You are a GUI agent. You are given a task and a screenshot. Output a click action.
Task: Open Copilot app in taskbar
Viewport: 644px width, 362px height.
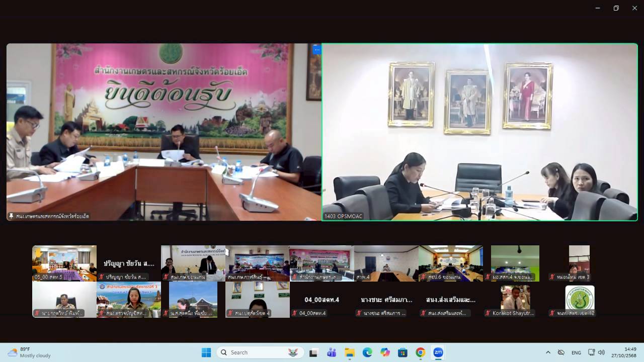pos(385,352)
